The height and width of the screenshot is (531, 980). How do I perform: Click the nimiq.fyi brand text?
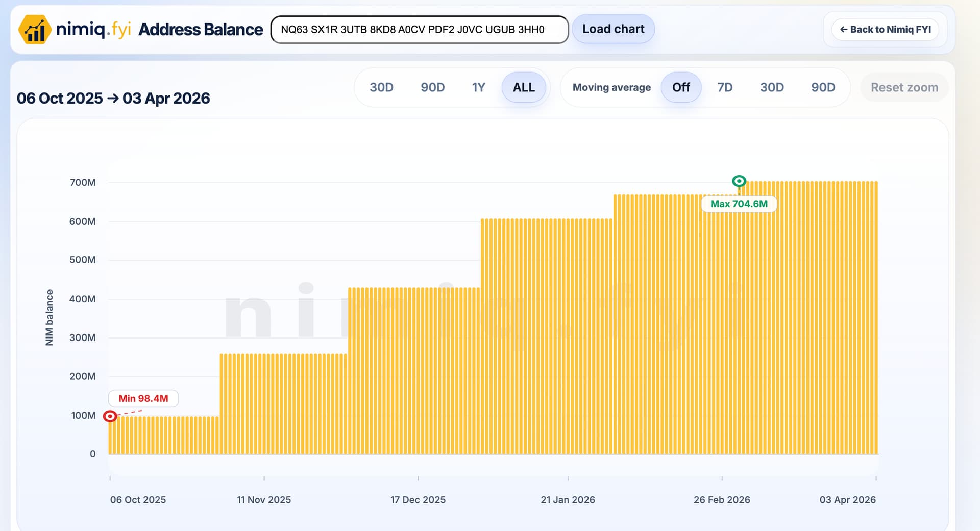tap(93, 30)
